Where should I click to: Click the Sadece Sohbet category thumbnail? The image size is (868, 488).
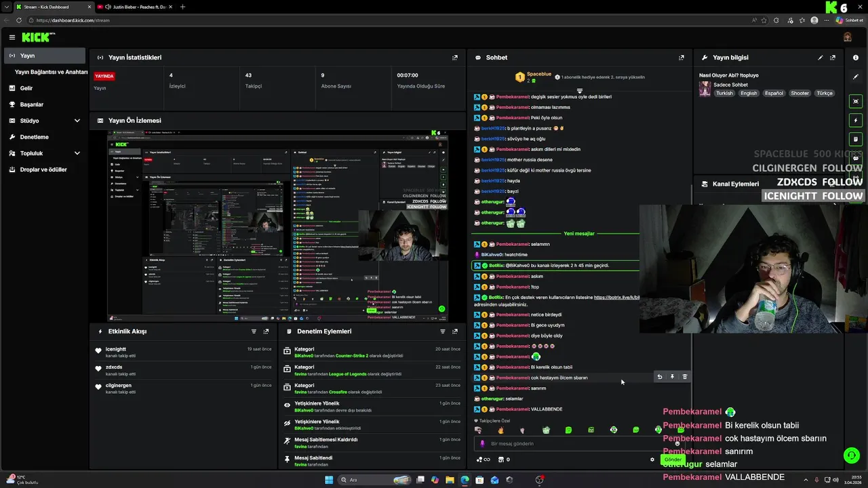(x=705, y=89)
